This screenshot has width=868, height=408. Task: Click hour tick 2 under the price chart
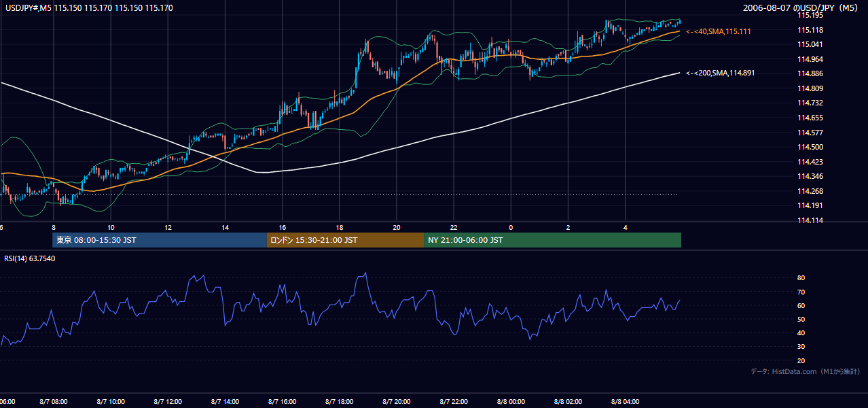568,228
